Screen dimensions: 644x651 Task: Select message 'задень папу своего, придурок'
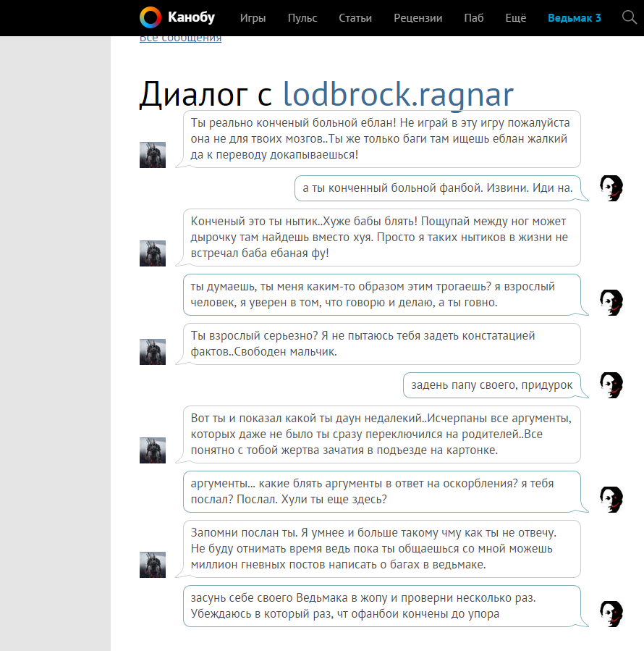[x=492, y=385]
